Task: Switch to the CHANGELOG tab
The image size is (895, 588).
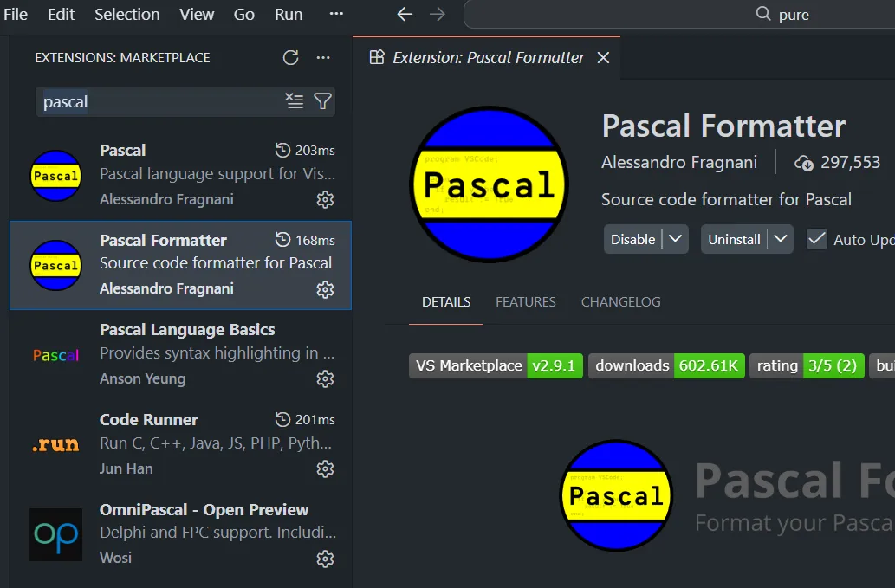Action: point(620,302)
